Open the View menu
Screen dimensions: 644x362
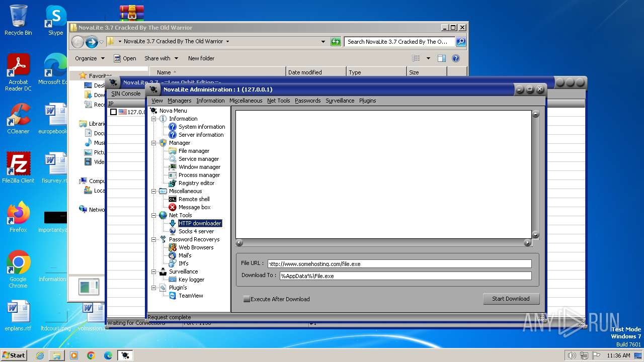point(157,101)
